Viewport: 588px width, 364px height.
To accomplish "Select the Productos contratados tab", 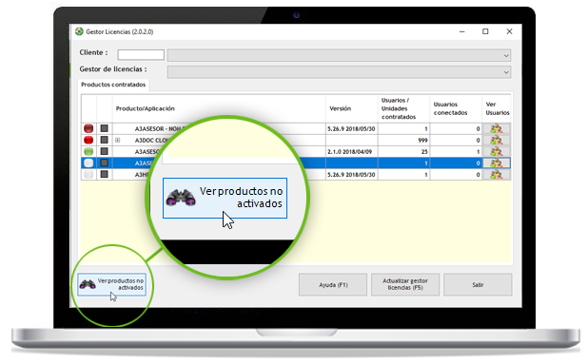I will [113, 85].
